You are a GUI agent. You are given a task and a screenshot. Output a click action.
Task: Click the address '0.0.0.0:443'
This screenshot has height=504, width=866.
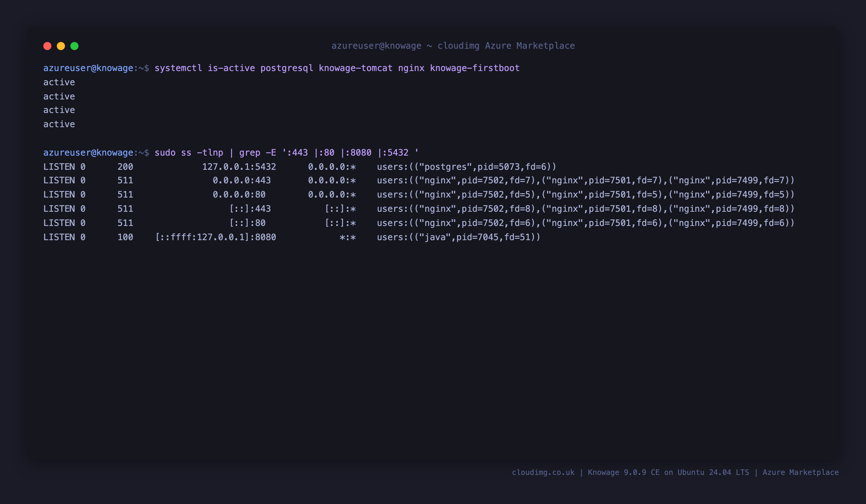(x=242, y=180)
